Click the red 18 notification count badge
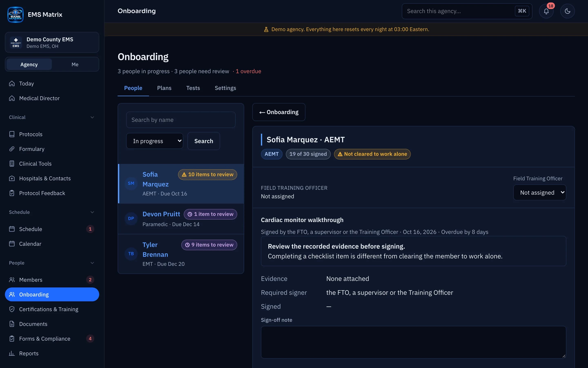 point(551,6)
